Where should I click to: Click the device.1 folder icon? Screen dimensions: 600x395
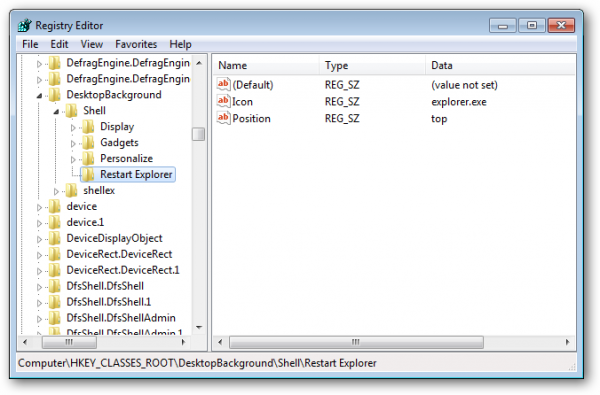coord(55,222)
